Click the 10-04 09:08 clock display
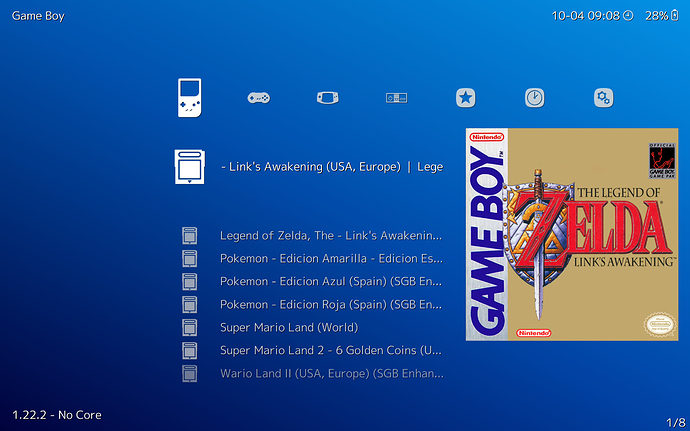Viewport: 690px width, 431px height. (592, 16)
